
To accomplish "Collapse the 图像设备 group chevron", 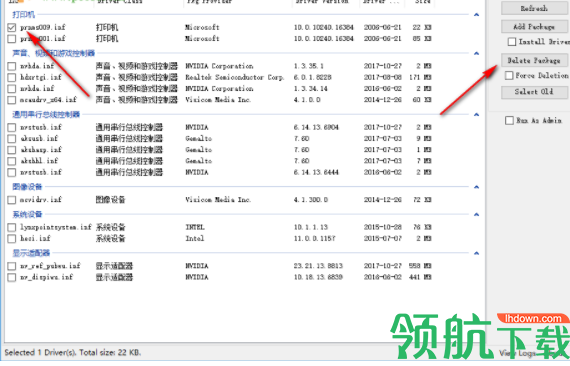I will click(x=476, y=187).
